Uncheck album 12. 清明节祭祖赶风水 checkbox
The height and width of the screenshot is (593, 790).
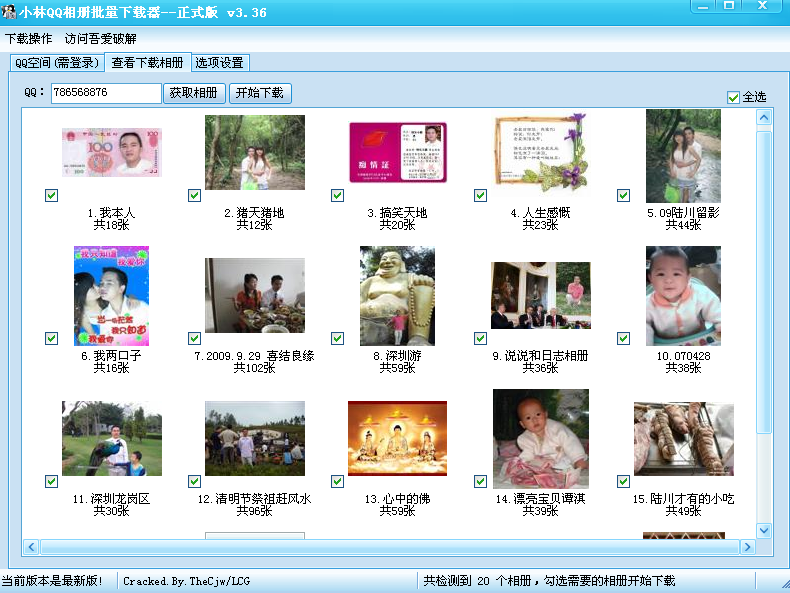click(194, 482)
